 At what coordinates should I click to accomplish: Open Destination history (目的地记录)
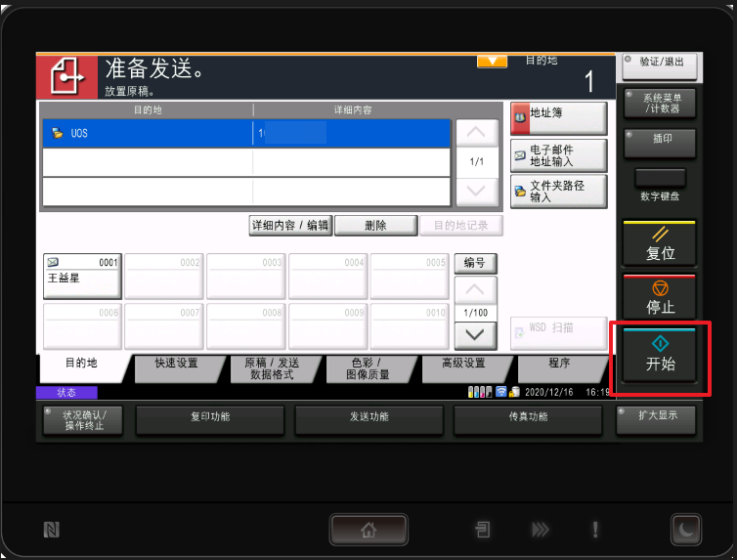click(x=461, y=226)
